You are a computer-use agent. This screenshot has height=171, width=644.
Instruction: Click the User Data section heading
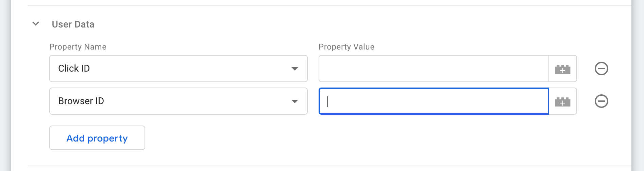73,24
